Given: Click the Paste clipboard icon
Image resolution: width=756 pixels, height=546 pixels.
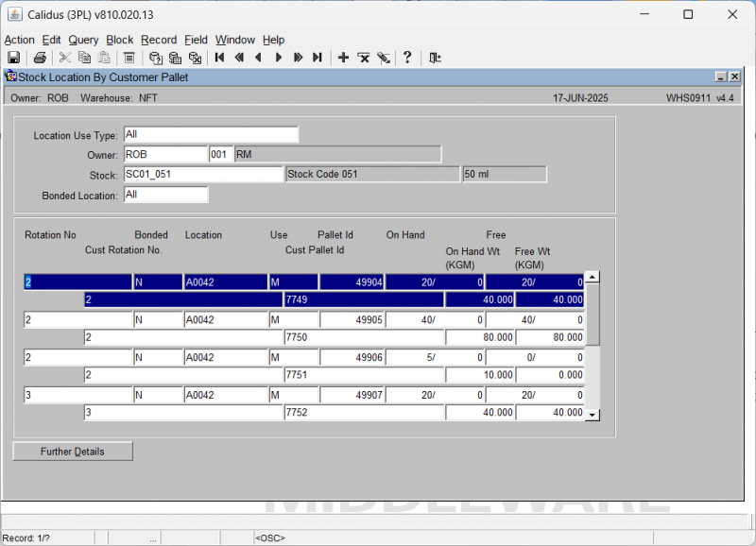Looking at the screenshot, I should [104, 58].
